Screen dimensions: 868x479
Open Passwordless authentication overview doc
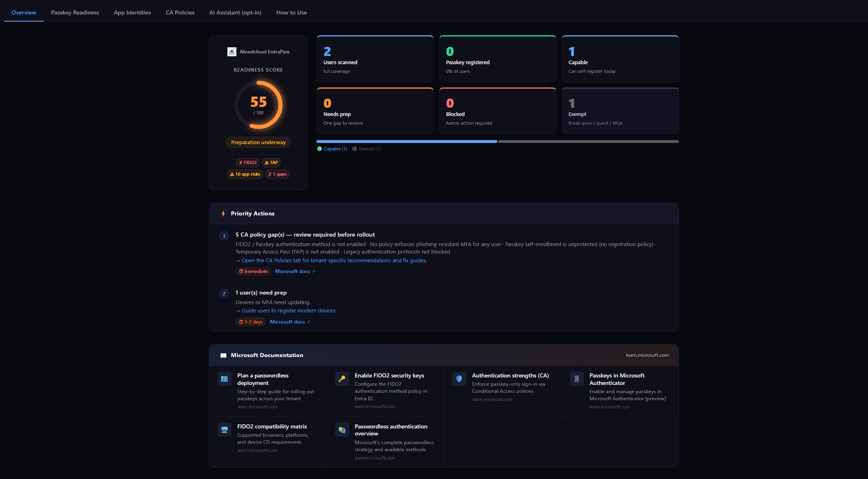point(385,442)
